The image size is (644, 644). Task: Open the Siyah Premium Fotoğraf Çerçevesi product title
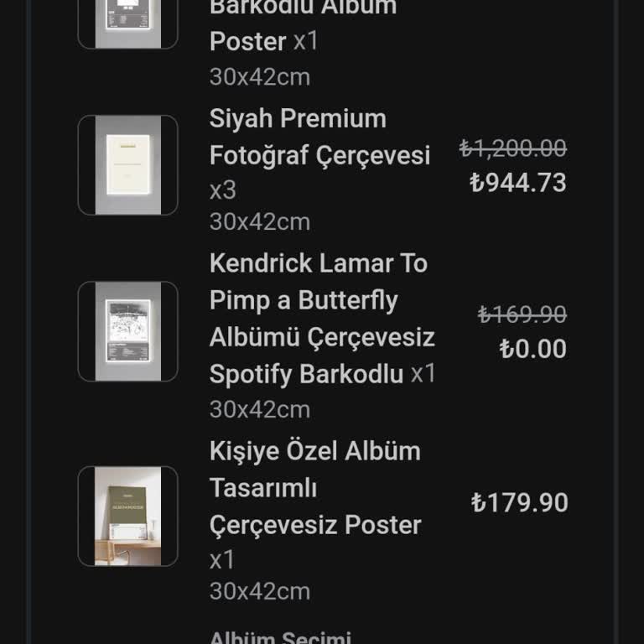(x=319, y=137)
